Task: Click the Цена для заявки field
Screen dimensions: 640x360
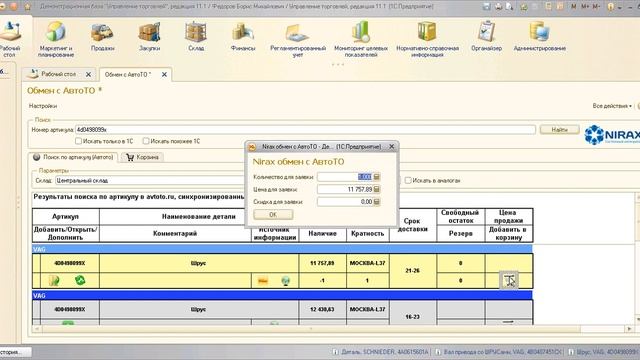Action: pyautogui.click(x=345, y=189)
